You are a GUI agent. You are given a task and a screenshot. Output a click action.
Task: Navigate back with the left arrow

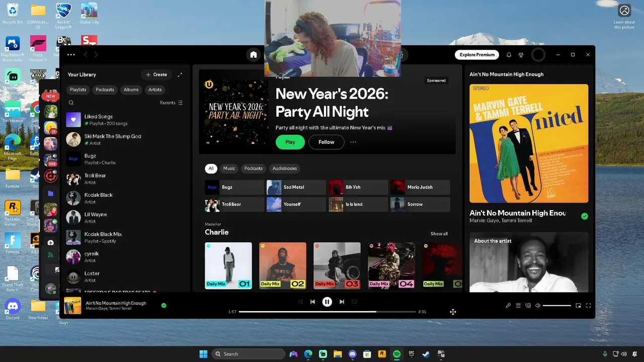click(x=86, y=55)
